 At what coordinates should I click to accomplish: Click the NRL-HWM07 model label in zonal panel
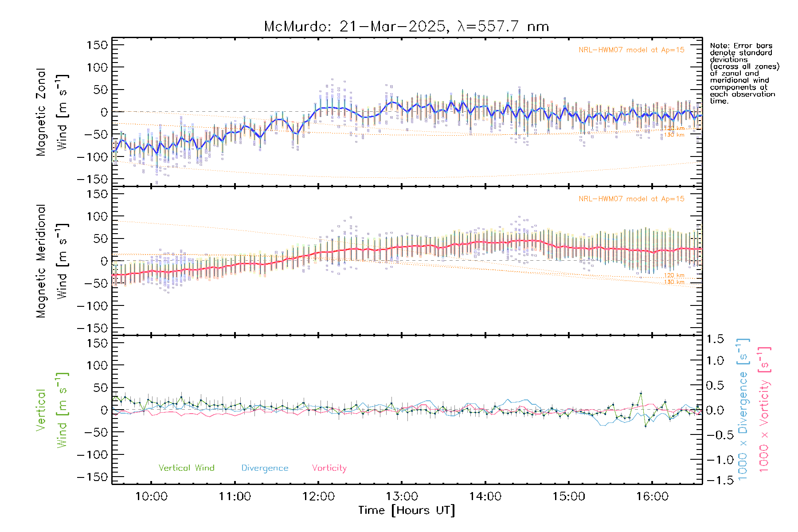[x=631, y=50]
